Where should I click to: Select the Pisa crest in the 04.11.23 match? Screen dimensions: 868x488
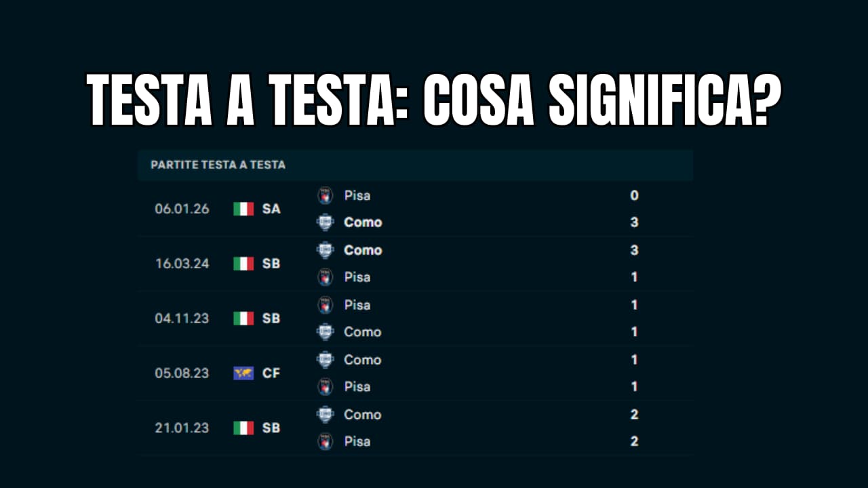325,305
